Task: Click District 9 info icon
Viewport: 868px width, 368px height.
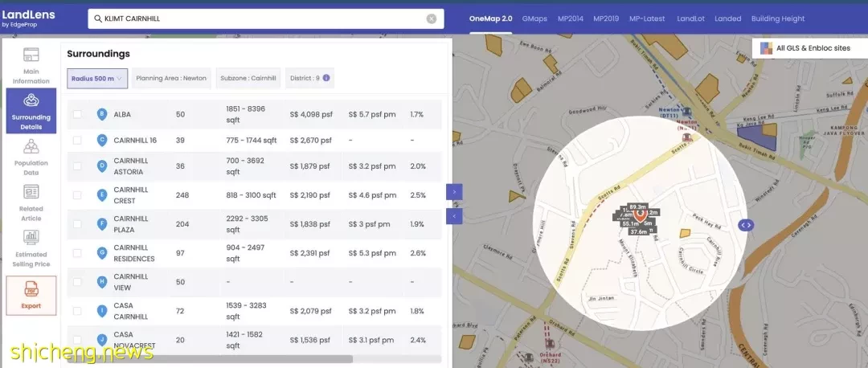Action: point(326,78)
